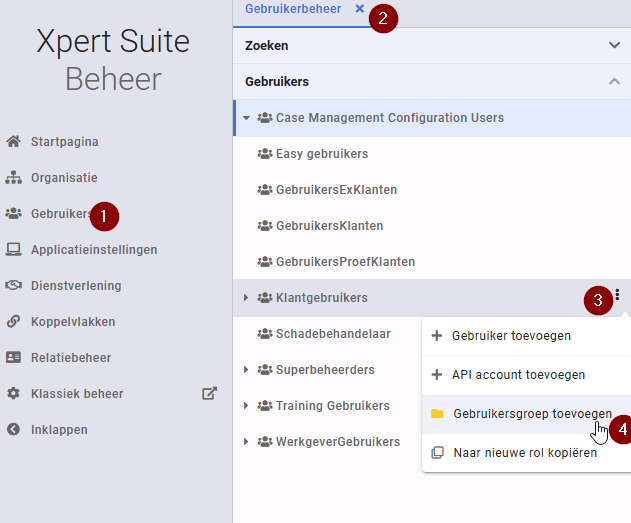Select the Easy gebruikers row
631x523 pixels.
[x=432, y=154]
